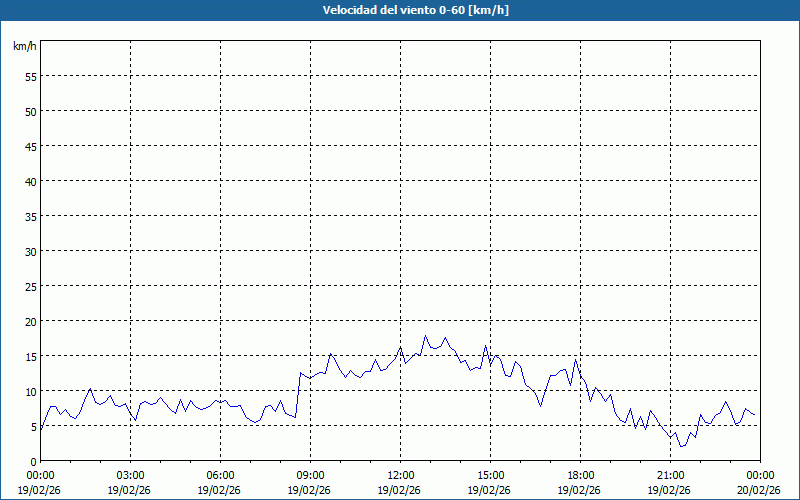Click the 0 label at the y-axis bottom
This screenshot has height=500, width=800.
(x=33, y=461)
